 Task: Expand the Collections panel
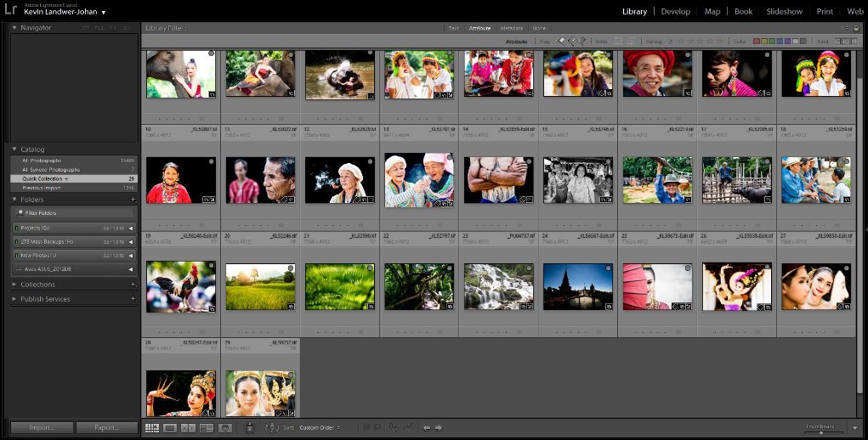[x=14, y=284]
